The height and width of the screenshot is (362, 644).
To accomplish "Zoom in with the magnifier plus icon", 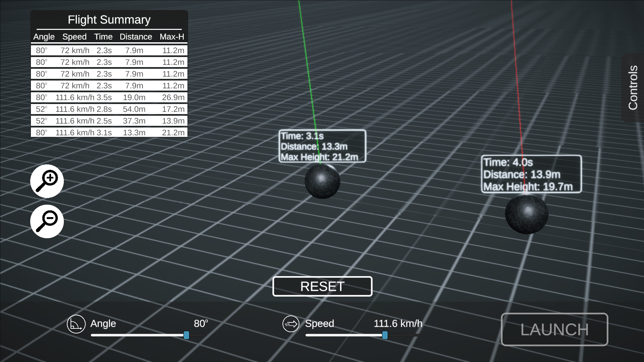I will 47,181.
